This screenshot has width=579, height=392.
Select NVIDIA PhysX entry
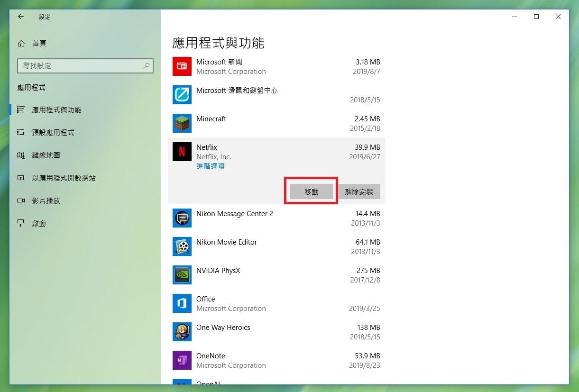(x=218, y=271)
